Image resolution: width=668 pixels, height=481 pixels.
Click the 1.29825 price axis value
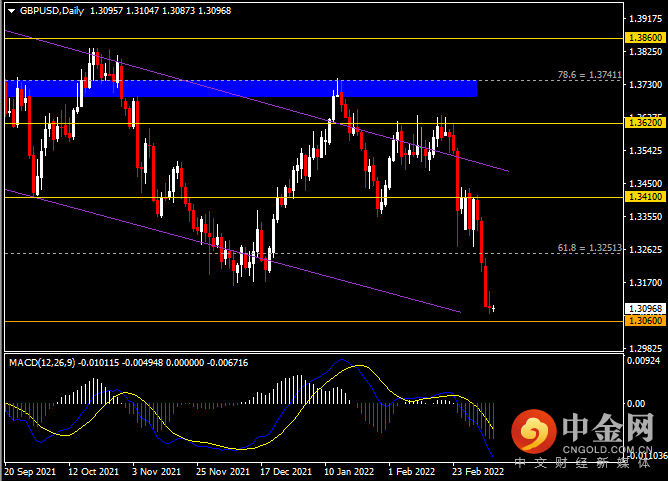(646, 348)
